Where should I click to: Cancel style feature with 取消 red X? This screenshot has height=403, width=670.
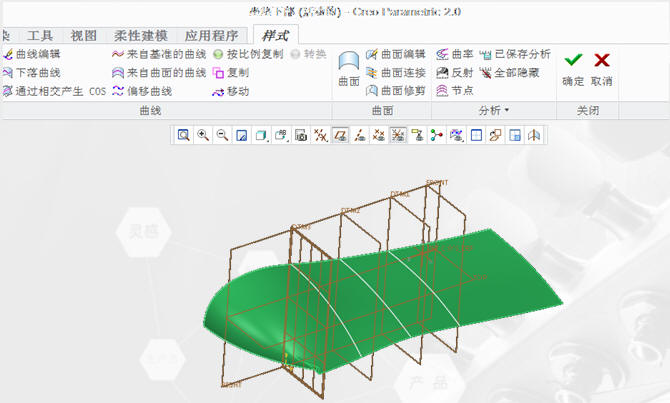[x=602, y=69]
